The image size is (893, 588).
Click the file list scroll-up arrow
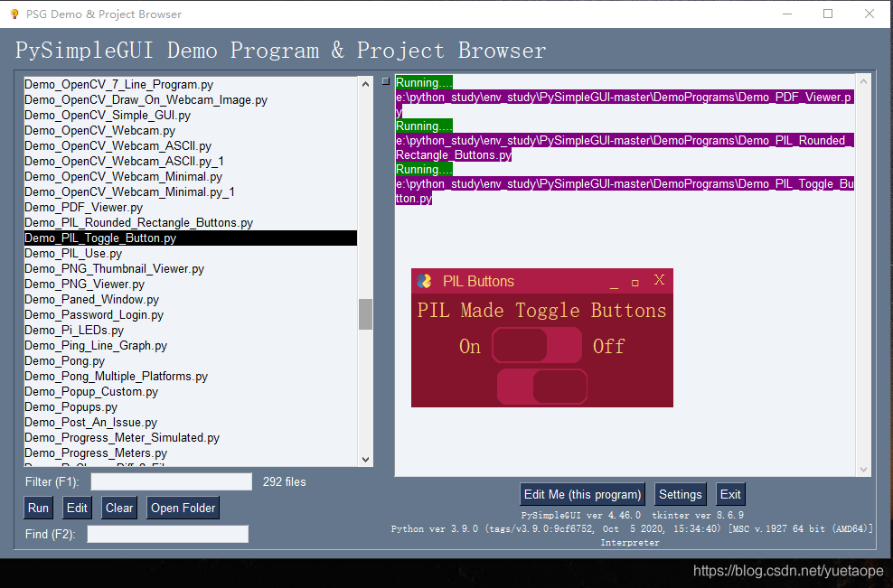point(366,84)
